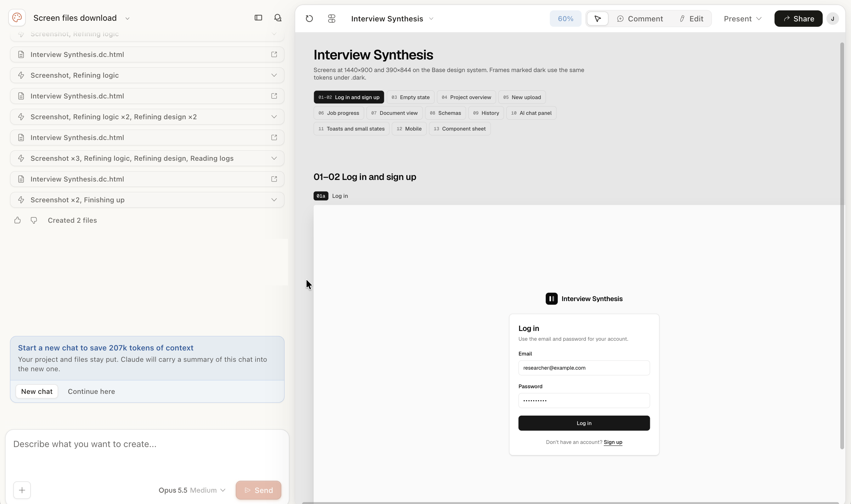The width and height of the screenshot is (851, 504).
Task: Click the plus attach button
Action: (x=22, y=490)
